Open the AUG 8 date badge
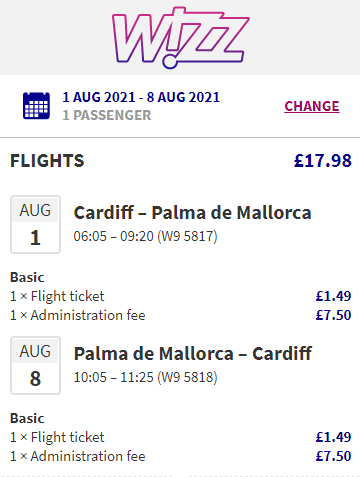 coord(35,365)
